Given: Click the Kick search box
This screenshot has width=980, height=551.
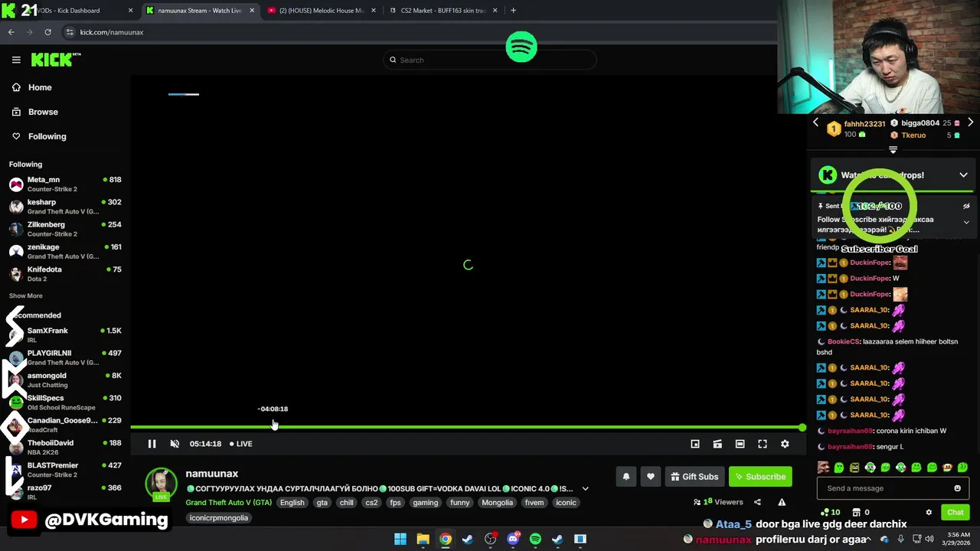Looking at the screenshot, I should [490, 60].
